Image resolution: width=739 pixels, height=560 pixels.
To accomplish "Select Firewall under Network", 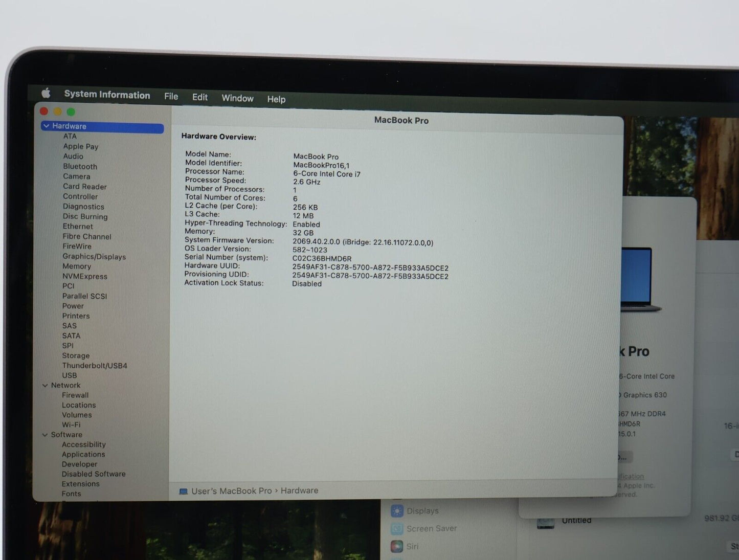I will (75, 395).
